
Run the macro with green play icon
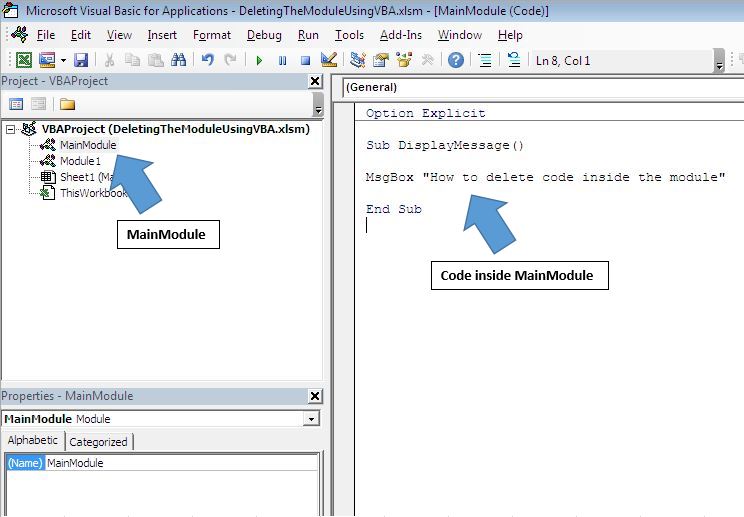tap(259, 61)
